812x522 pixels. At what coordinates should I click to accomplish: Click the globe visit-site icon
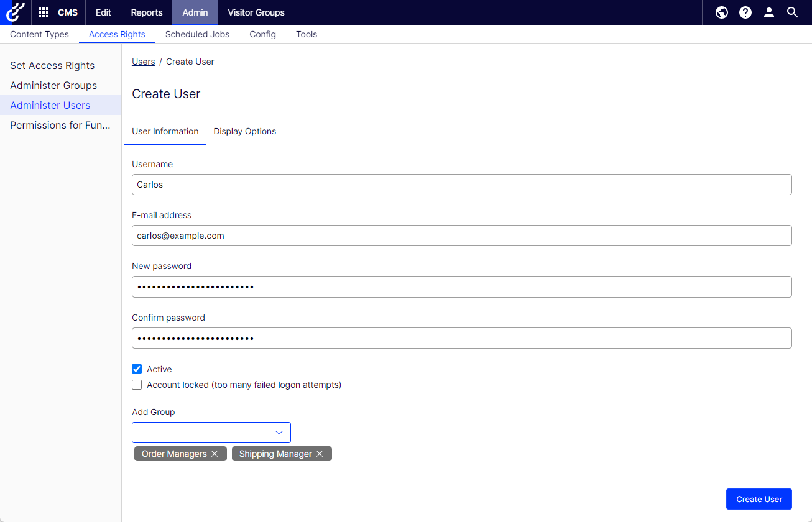(x=721, y=12)
